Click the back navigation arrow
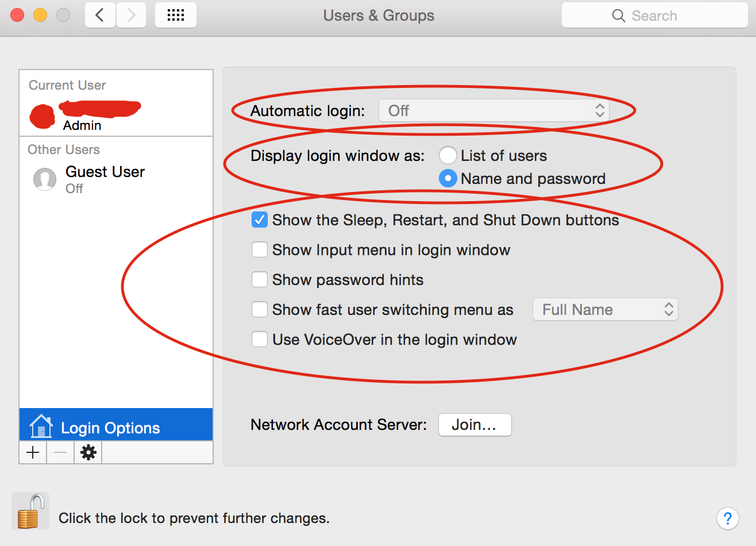 99,15
